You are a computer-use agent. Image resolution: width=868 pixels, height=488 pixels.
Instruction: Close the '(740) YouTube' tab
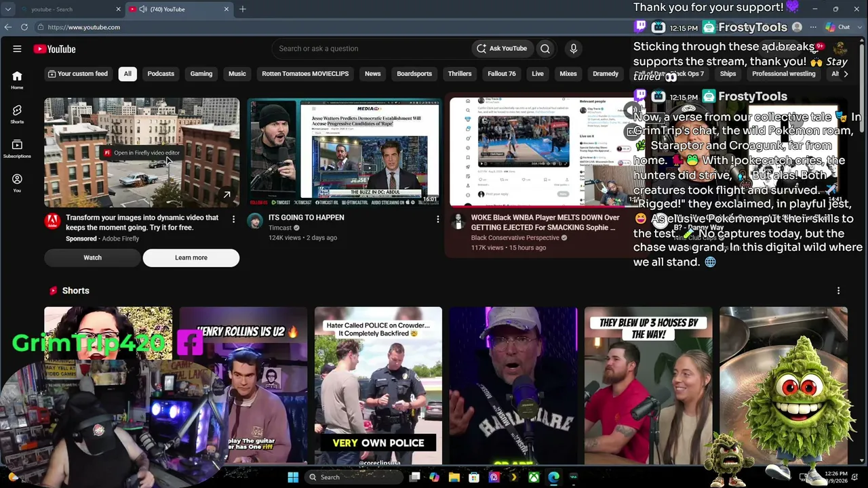pos(226,9)
